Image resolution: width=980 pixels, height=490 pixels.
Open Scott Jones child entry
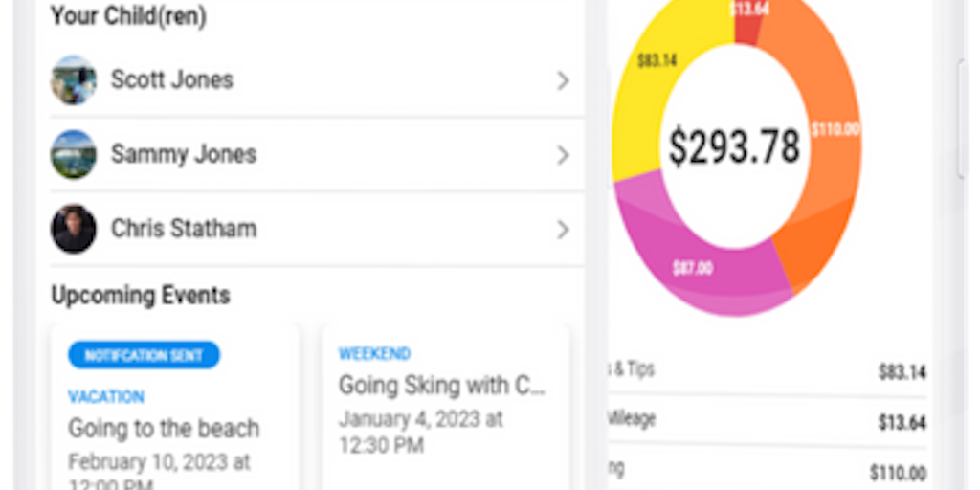[x=172, y=79]
